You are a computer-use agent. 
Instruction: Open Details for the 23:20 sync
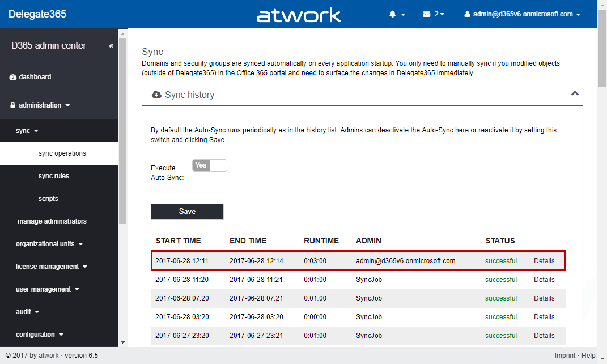[544, 335]
